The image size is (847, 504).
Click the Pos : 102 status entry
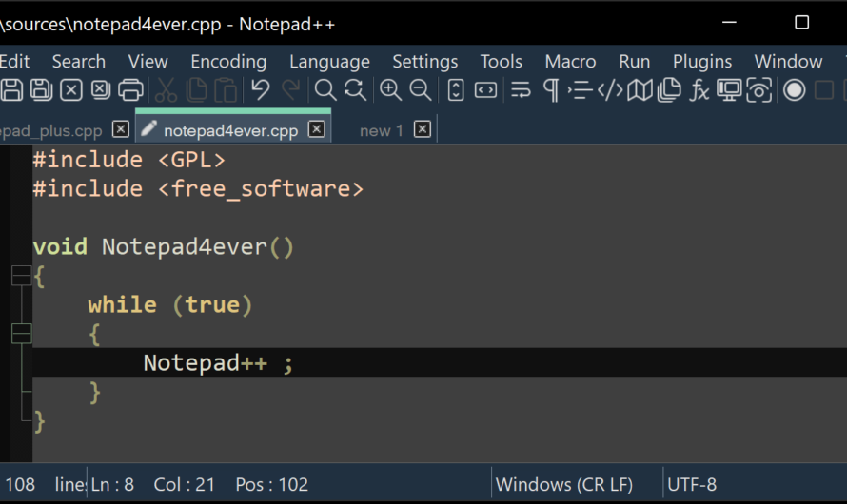click(272, 485)
